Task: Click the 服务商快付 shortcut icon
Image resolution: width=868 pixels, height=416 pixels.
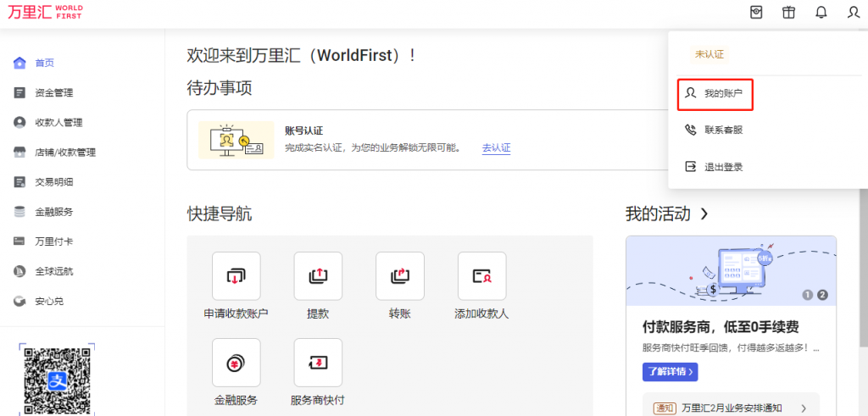Action: [318, 363]
